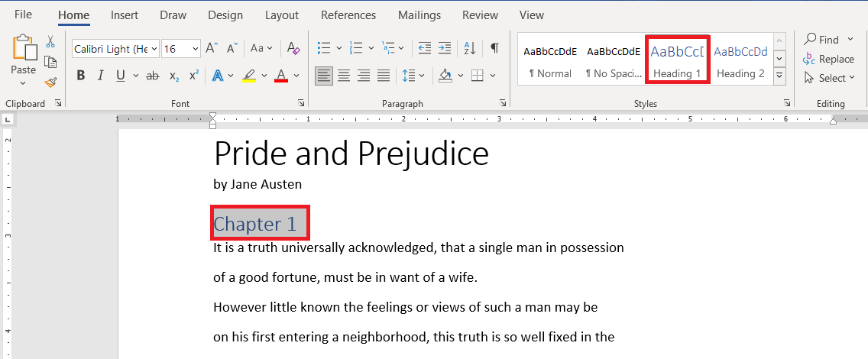Apply the red Font Color swatch
This screenshot has height=359, width=868.
coord(281,76)
